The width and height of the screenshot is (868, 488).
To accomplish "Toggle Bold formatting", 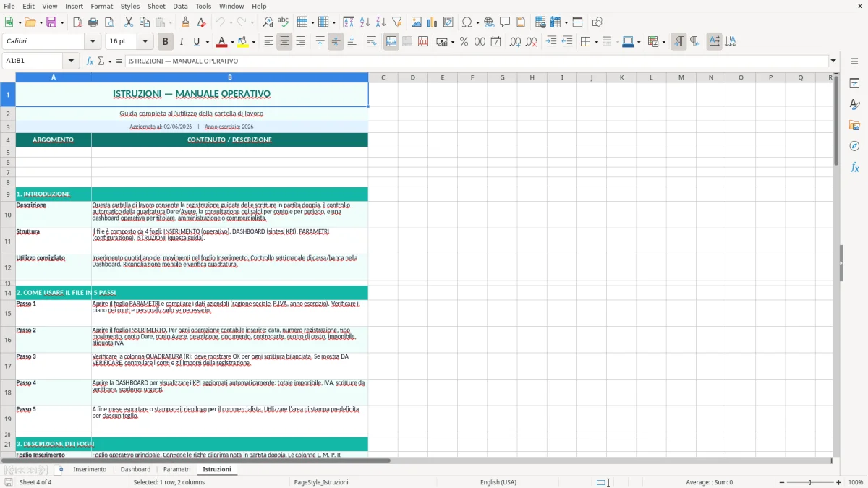I will (166, 42).
